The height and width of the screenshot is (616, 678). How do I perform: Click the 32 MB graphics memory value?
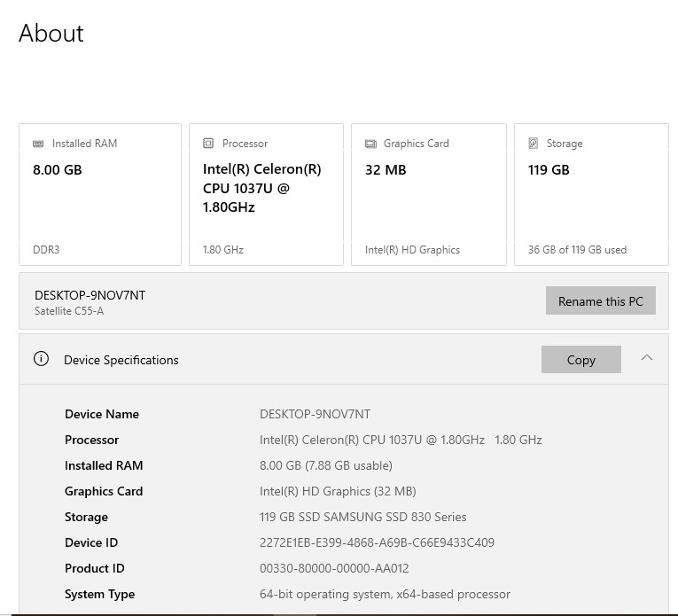click(386, 169)
